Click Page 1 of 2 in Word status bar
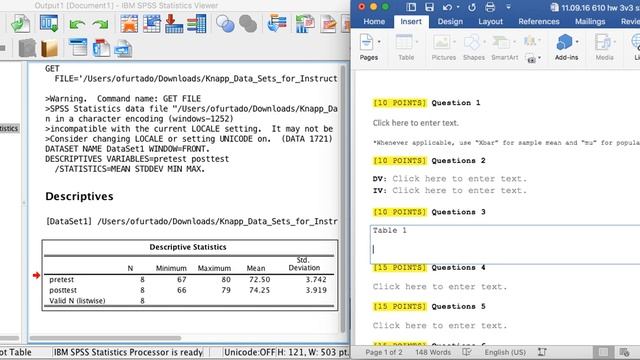This screenshot has height=360, width=640. point(384,352)
